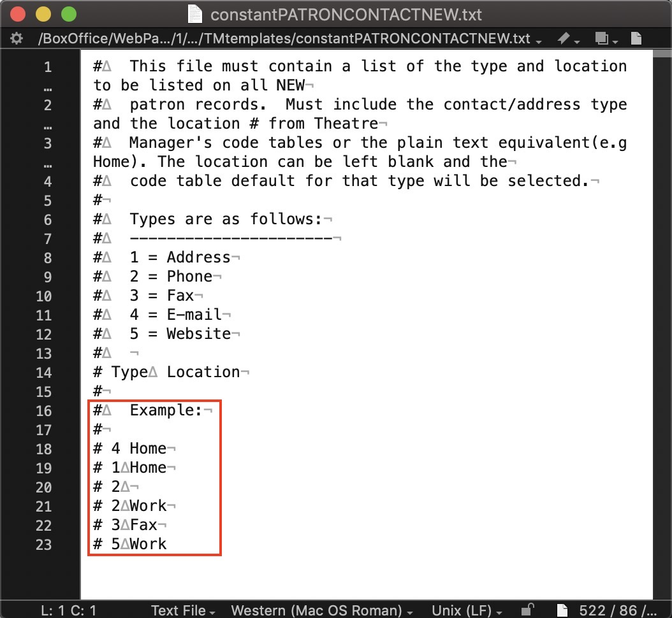Click the '# 4 Home' line

point(130,448)
